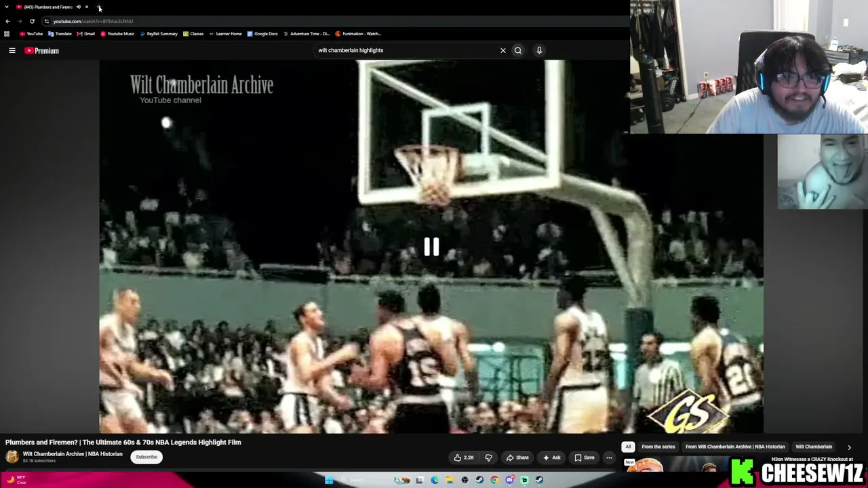Open the Gmail bookmark
The width and height of the screenshot is (868, 488).
point(85,34)
